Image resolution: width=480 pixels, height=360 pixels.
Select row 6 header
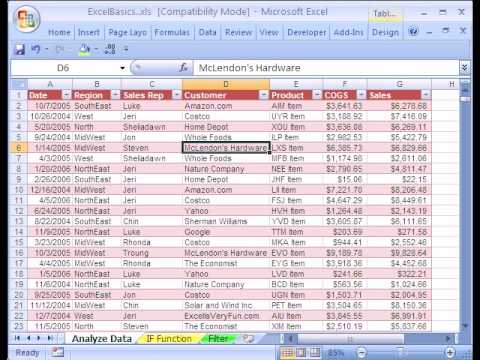coord(19,148)
